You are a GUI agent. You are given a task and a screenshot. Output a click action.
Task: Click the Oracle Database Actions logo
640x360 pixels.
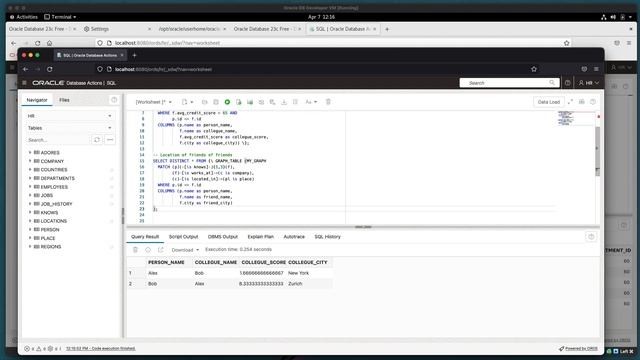pyautogui.click(x=74, y=83)
